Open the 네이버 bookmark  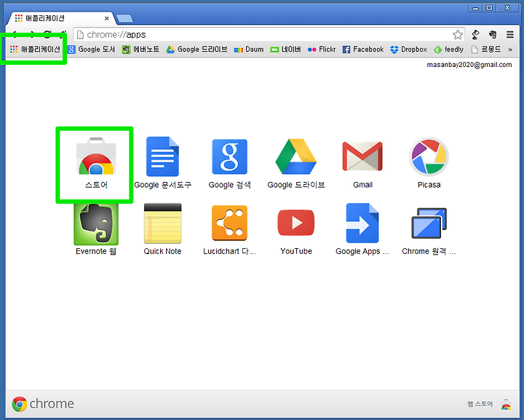pyautogui.click(x=286, y=49)
